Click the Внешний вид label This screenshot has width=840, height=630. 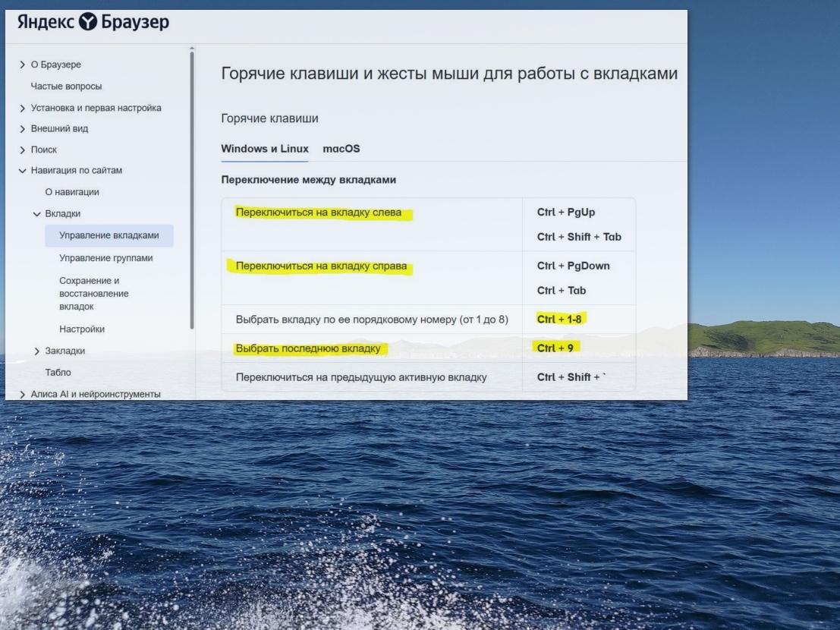[59, 128]
